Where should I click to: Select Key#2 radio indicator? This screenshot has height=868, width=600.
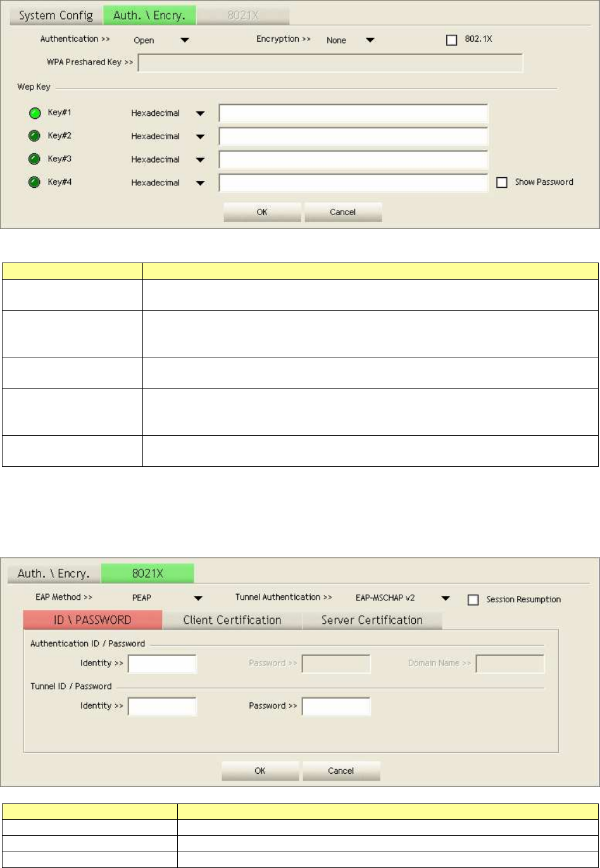[35, 136]
